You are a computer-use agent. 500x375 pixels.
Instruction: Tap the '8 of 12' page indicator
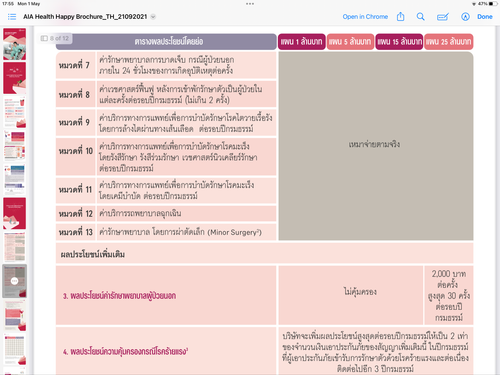(x=55, y=38)
